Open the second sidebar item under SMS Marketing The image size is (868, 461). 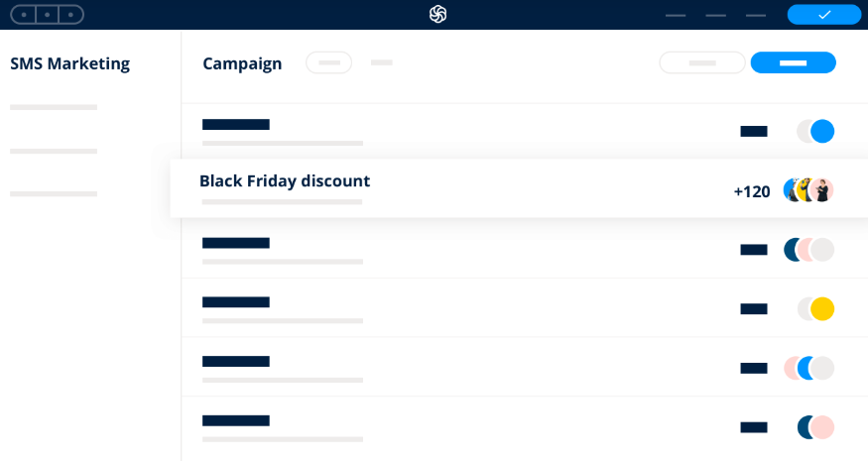(x=54, y=151)
